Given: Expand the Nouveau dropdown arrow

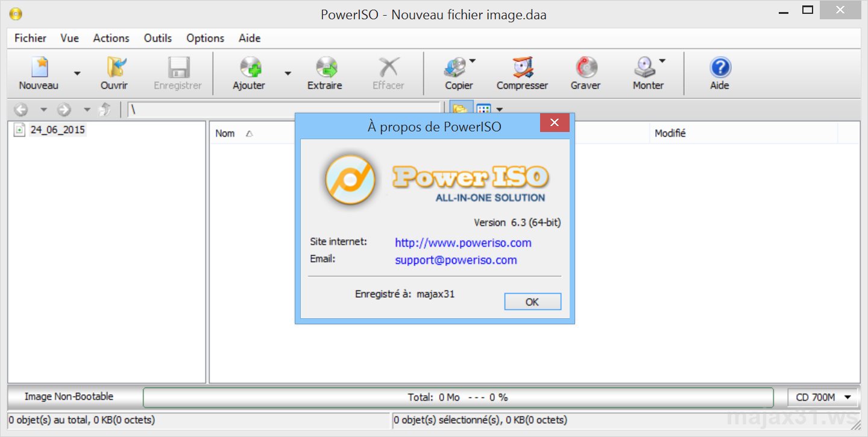Looking at the screenshot, I should click(x=77, y=74).
